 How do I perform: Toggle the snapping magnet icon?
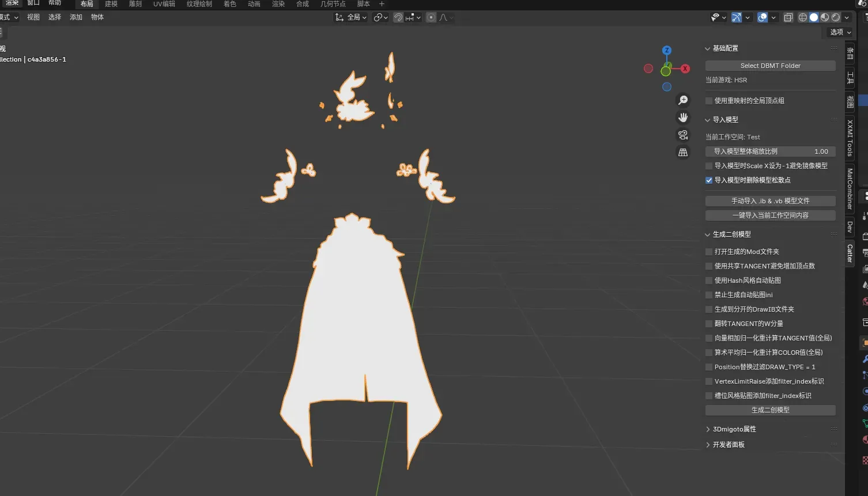tap(398, 17)
